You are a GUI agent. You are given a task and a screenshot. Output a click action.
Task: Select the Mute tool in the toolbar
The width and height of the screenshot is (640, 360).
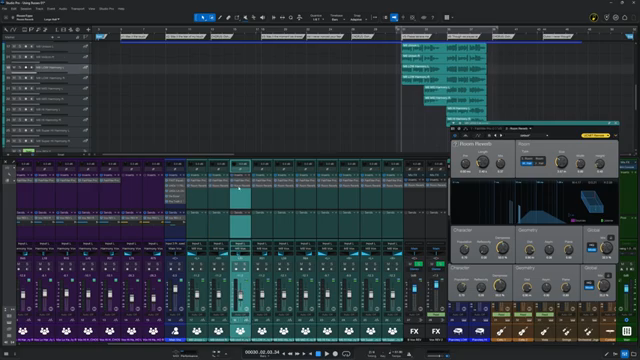pos(245,18)
